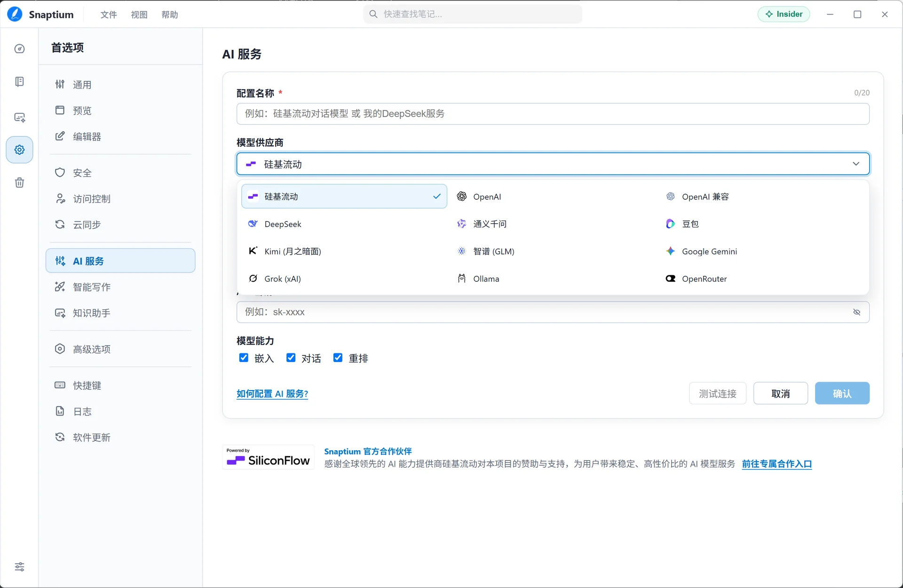Focus the 快速查找笔记 search box
This screenshot has width=903, height=588.
473,14
